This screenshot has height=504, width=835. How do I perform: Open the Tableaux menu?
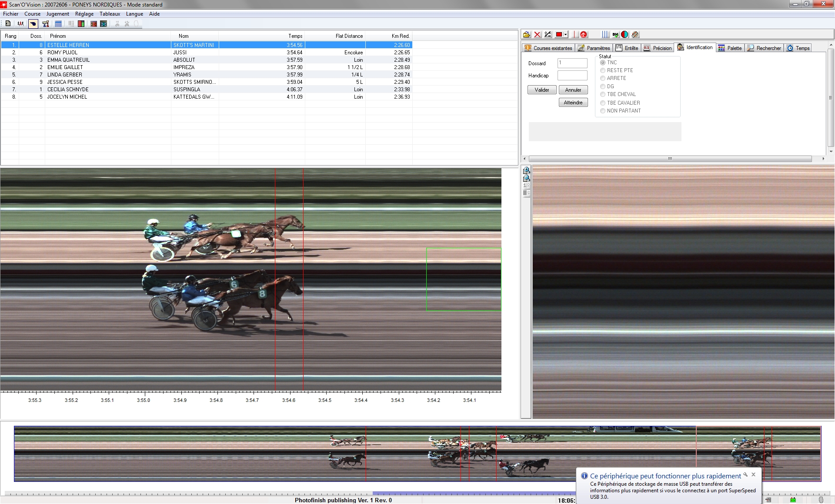pyautogui.click(x=110, y=14)
